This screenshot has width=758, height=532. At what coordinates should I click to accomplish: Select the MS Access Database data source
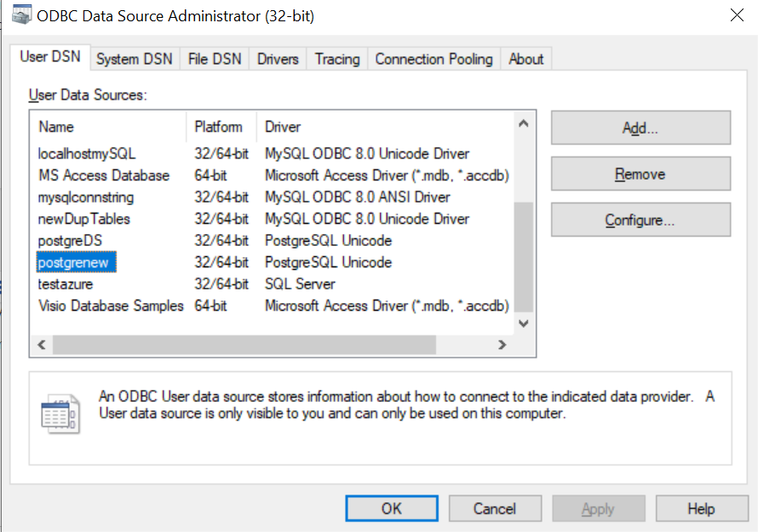(104, 175)
